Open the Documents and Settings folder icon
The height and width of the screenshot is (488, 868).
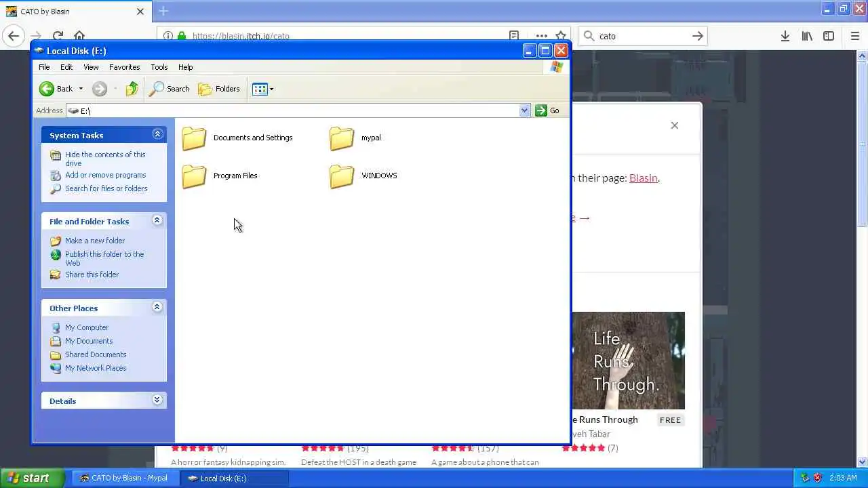coord(194,138)
